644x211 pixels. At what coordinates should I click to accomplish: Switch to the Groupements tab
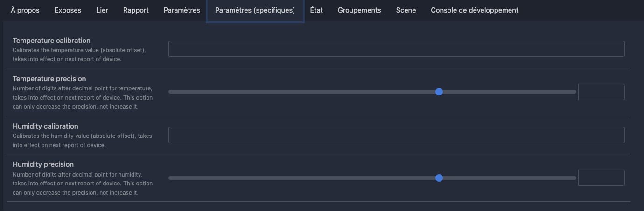359,10
